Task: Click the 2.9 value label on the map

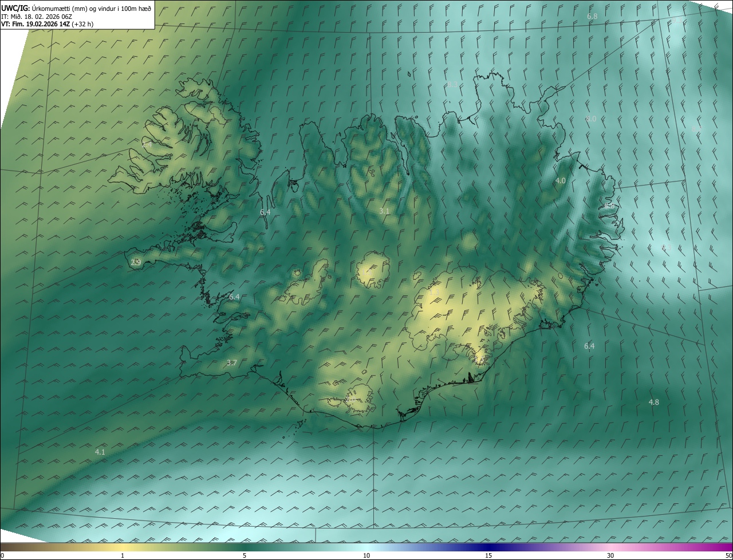Action: click(136, 263)
